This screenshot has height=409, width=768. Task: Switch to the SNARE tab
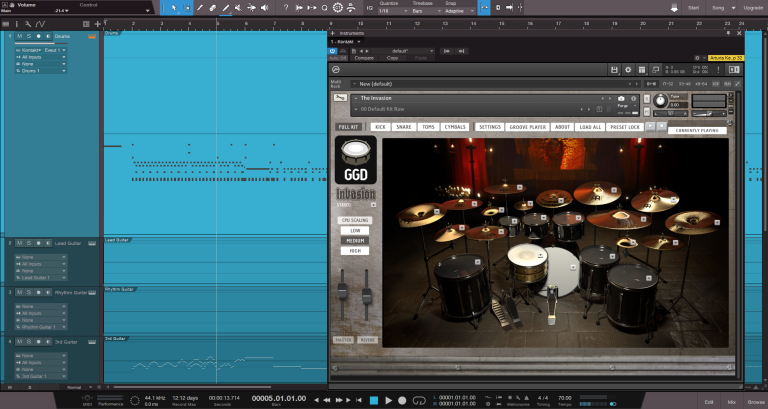(x=404, y=127)
